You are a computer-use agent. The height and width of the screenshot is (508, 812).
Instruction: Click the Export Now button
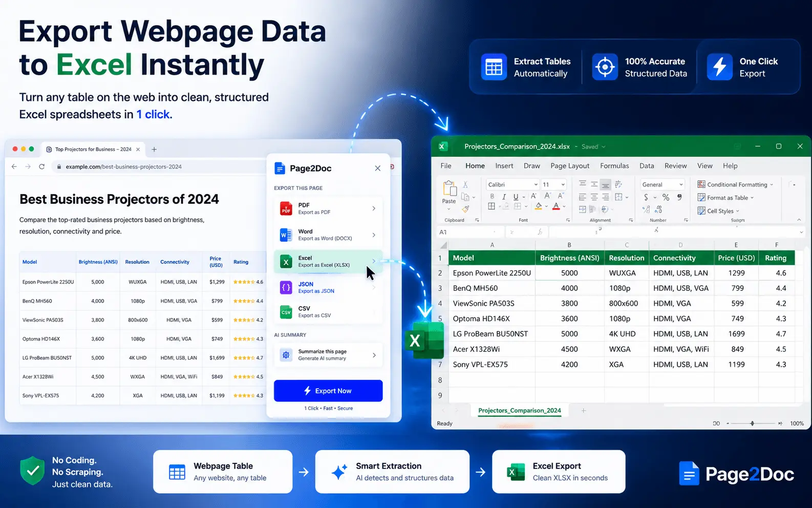328,391
